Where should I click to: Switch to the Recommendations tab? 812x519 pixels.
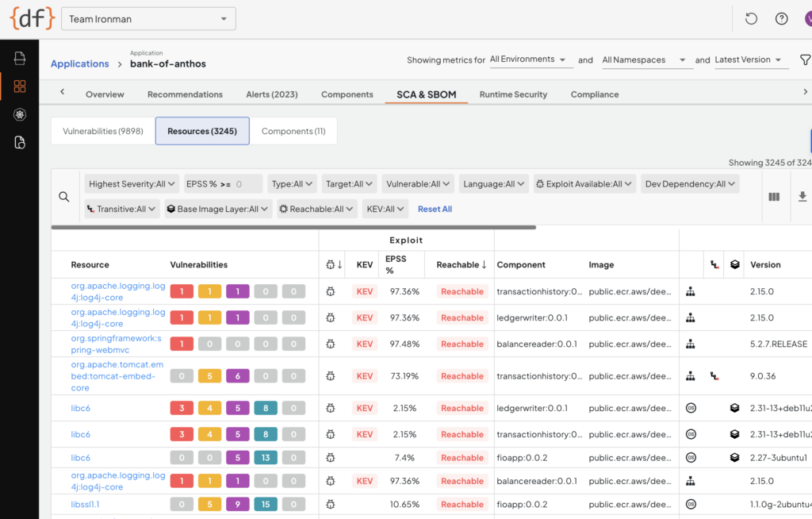tap(185, 94)
